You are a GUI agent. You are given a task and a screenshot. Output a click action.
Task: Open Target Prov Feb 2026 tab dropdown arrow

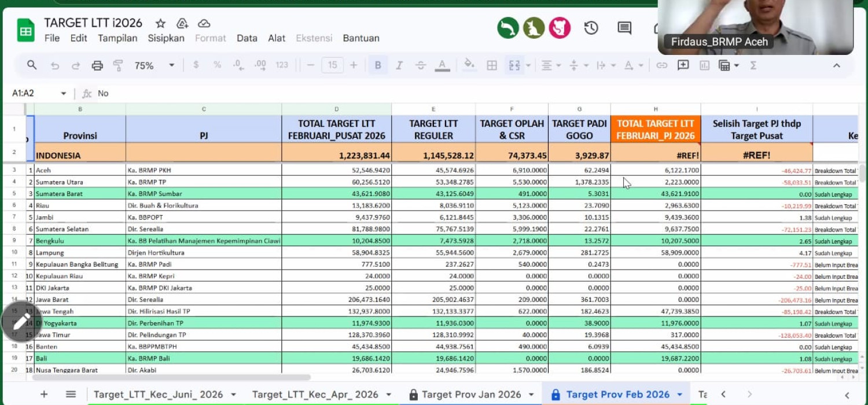coord(680,395)
